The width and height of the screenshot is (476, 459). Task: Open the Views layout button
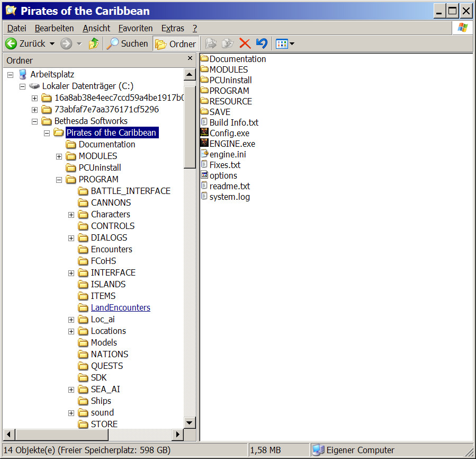click(x=281, y=44)
